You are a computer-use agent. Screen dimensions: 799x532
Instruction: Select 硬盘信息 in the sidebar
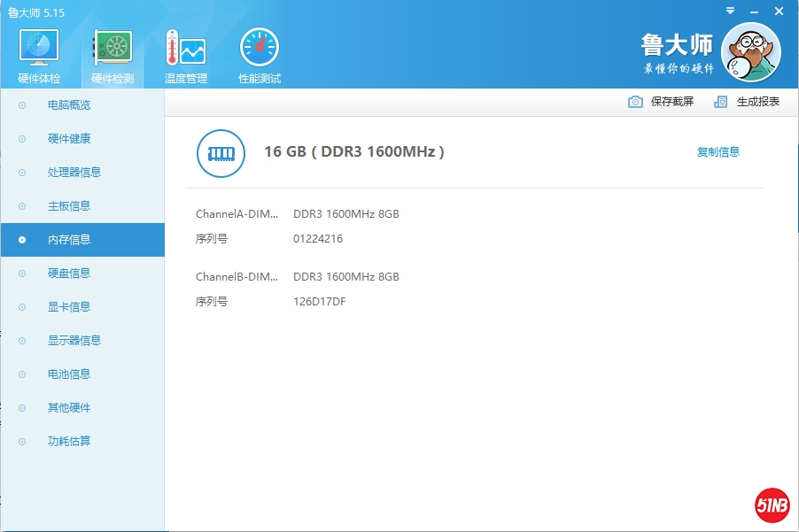tap(69, 274)
